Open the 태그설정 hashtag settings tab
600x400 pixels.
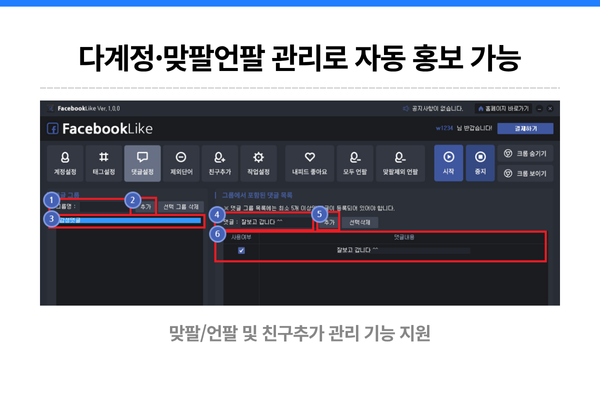104,163
